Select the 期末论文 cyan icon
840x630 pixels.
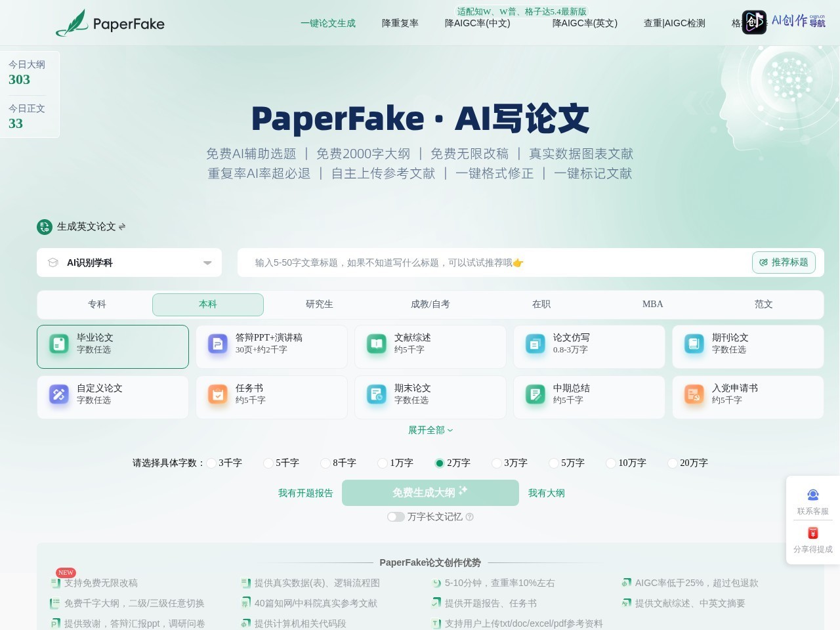click(x=377, y=394)
